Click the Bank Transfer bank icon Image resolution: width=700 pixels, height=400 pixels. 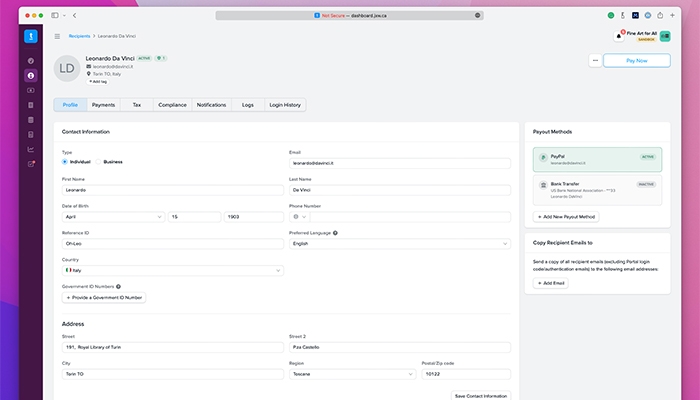click(x=543, y=185)
